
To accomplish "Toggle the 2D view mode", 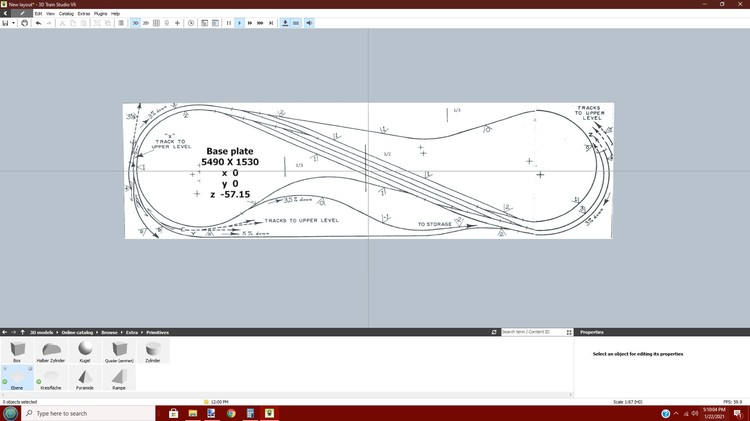I will 146,22.
